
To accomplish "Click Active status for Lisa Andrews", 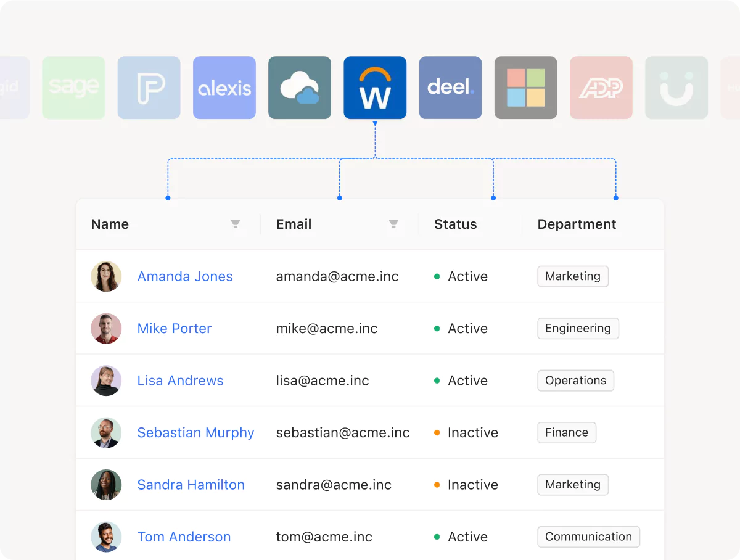I will pos(461,381).
